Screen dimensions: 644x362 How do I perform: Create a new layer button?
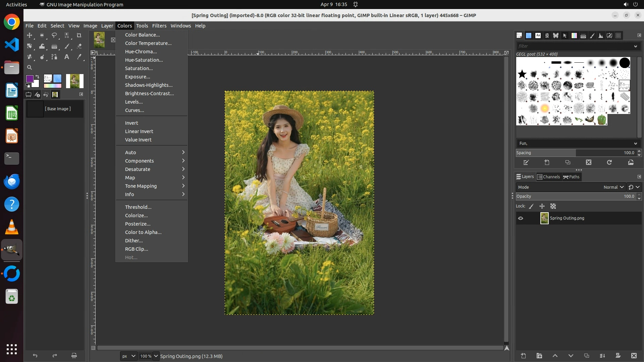click(523, 356)
